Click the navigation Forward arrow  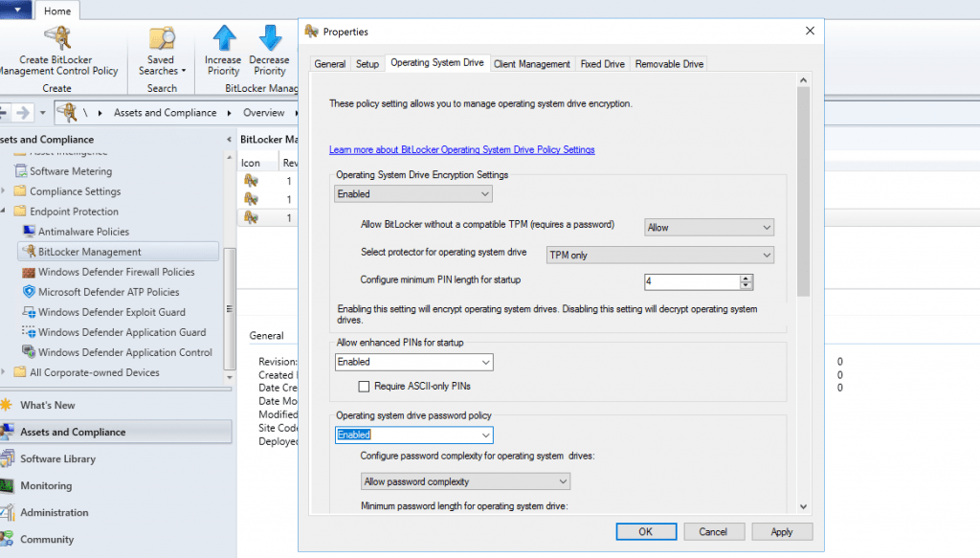[x=23, y=113]
